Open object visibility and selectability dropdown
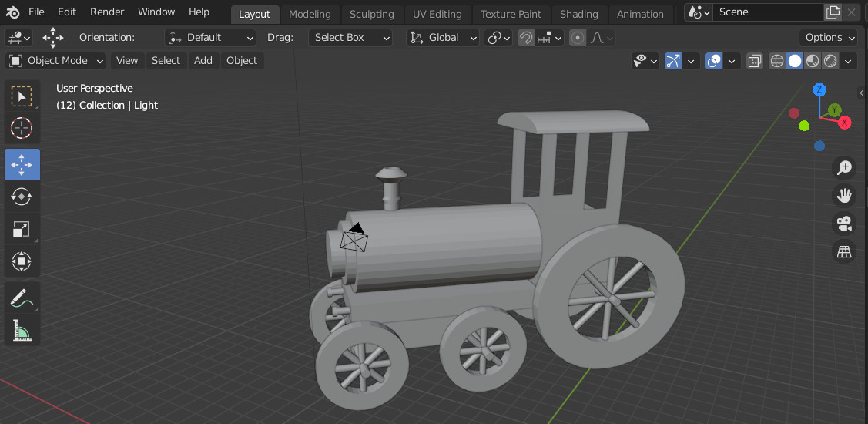The height and width of the screenshot is (424, 868). 645,61
